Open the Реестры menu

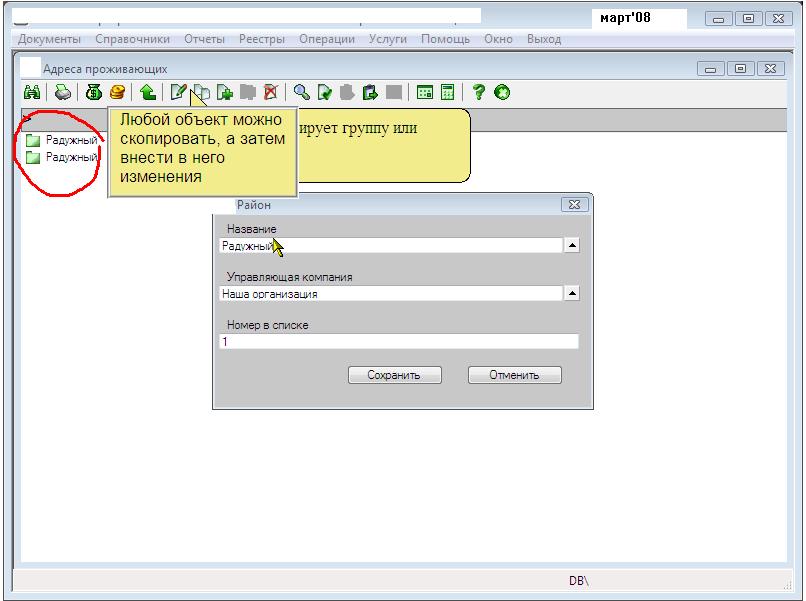(x=262, y=39)
